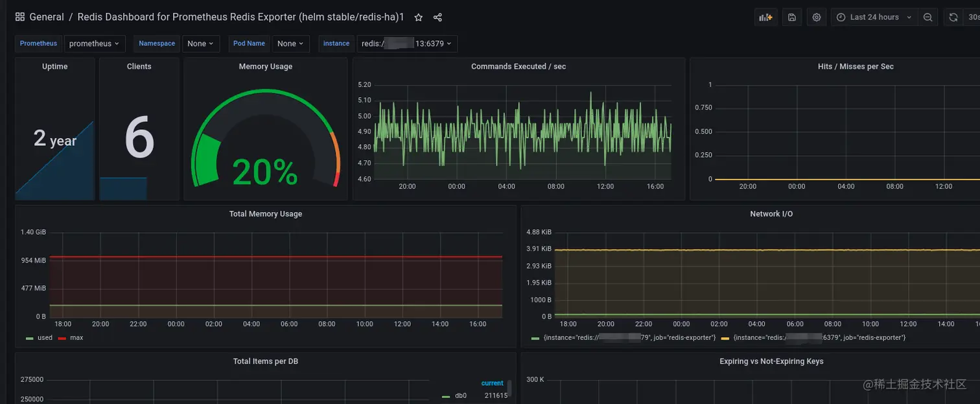Open the Network I/O panel title menu
Image resolution: width=980 pixels, height=404 pixels.
pyautogui.click(x=771, y=214)
